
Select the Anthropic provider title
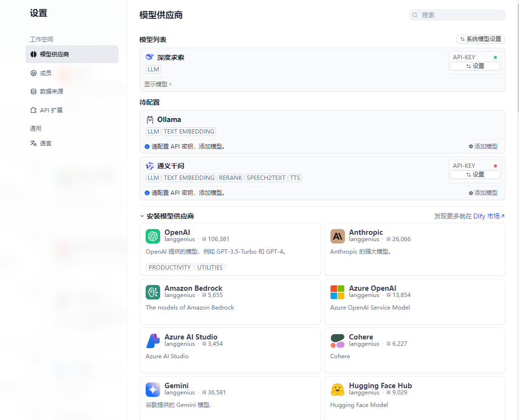pyautogui.click(x=366, y=232)
